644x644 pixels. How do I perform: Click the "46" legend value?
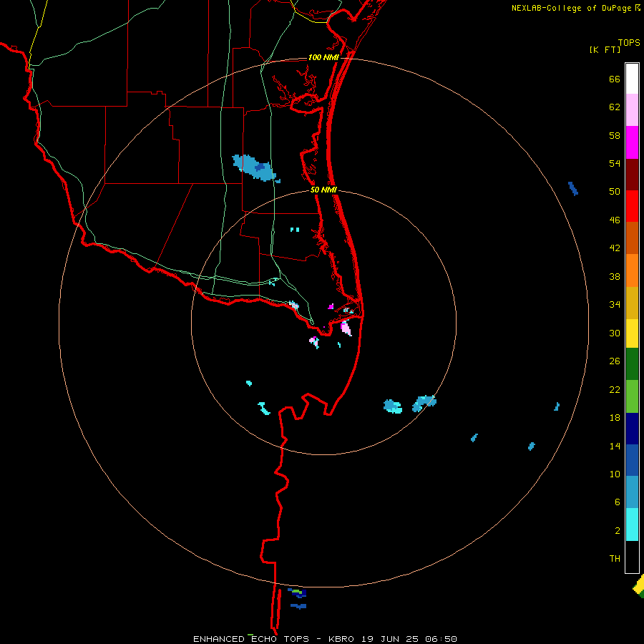click(x=615, y=220)
